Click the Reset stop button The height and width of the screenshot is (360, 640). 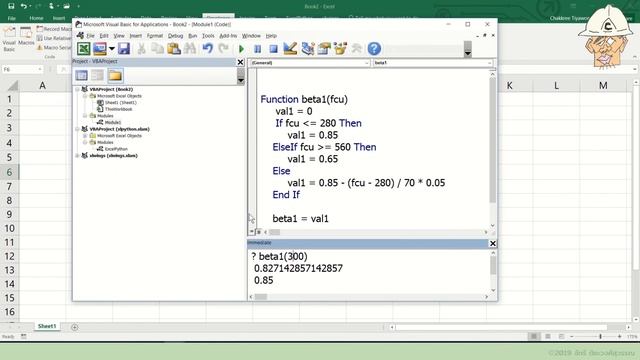coord(273,49)
